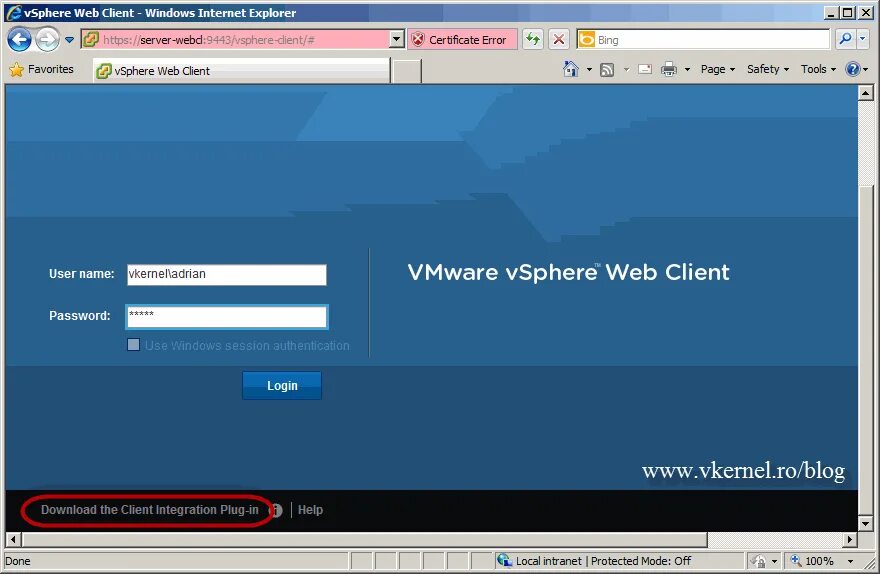Click Local intranet Protected Mode status
The image size is (880, 574).
[x=603, y=561]
